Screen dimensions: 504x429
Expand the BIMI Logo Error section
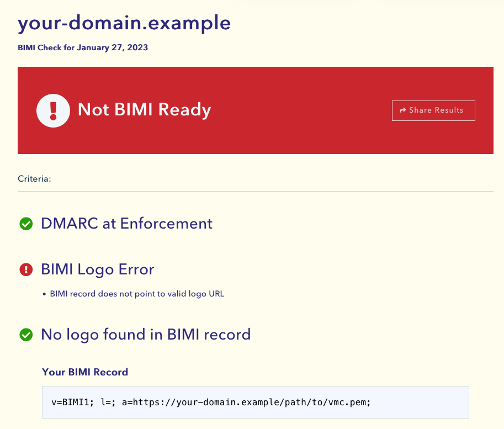click(98, 269)
